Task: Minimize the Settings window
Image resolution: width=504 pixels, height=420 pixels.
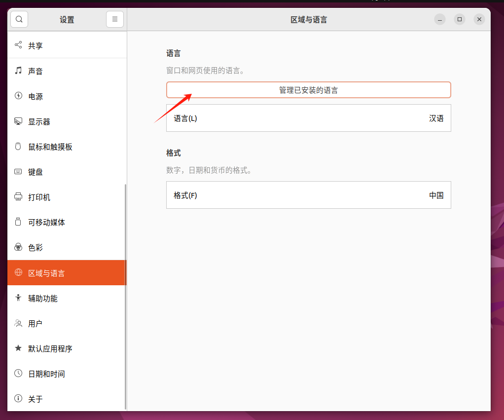Action: pos(440,19)
